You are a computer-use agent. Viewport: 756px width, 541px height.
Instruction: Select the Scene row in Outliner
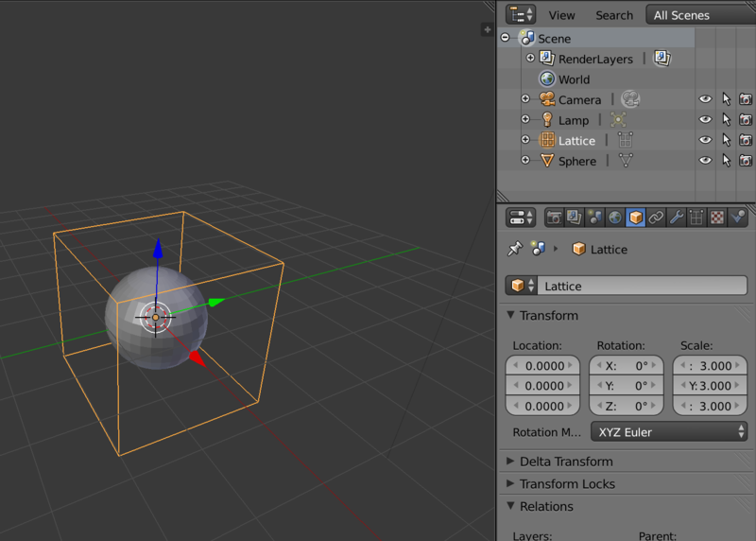click(x=596, y=38)
